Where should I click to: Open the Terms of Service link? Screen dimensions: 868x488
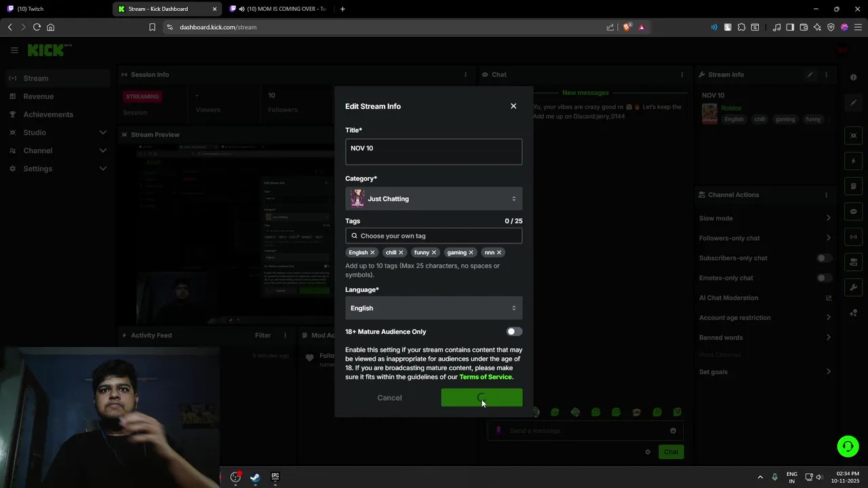(x=486, y=377)
